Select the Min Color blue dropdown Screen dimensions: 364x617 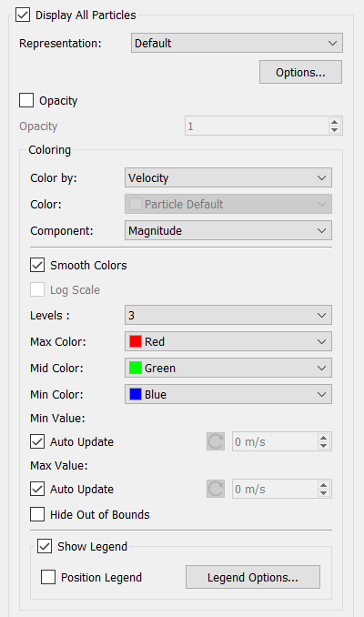(228, 394)
